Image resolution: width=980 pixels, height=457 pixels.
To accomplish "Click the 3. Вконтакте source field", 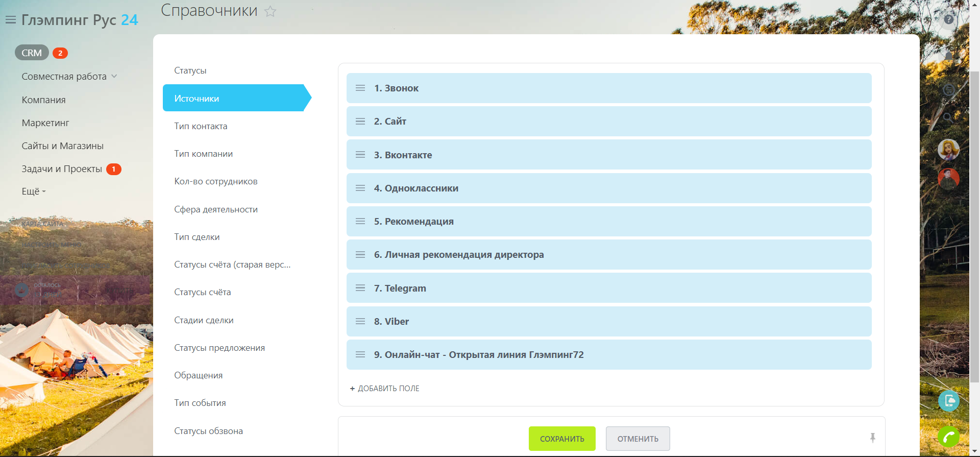I will tap(609, 155).
